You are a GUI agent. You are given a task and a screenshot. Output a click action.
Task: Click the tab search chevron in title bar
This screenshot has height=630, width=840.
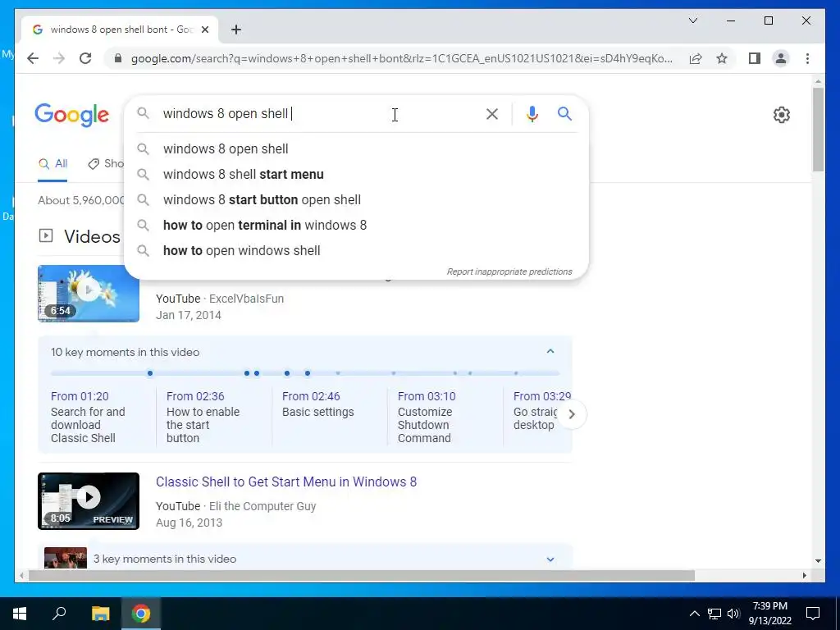click(692, 21)
